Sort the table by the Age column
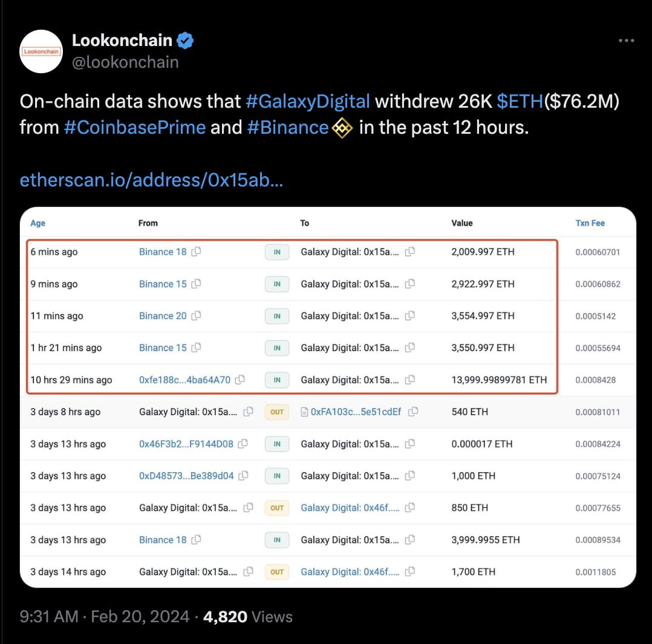 (x=37, y=223)
